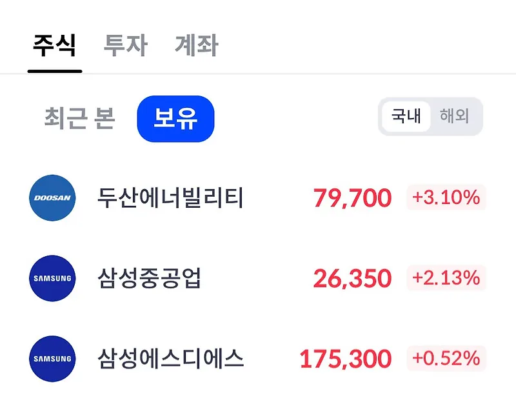Screen dimensions: 516x420
Task: Open the 투자 tab
Action: coord(125,45)
